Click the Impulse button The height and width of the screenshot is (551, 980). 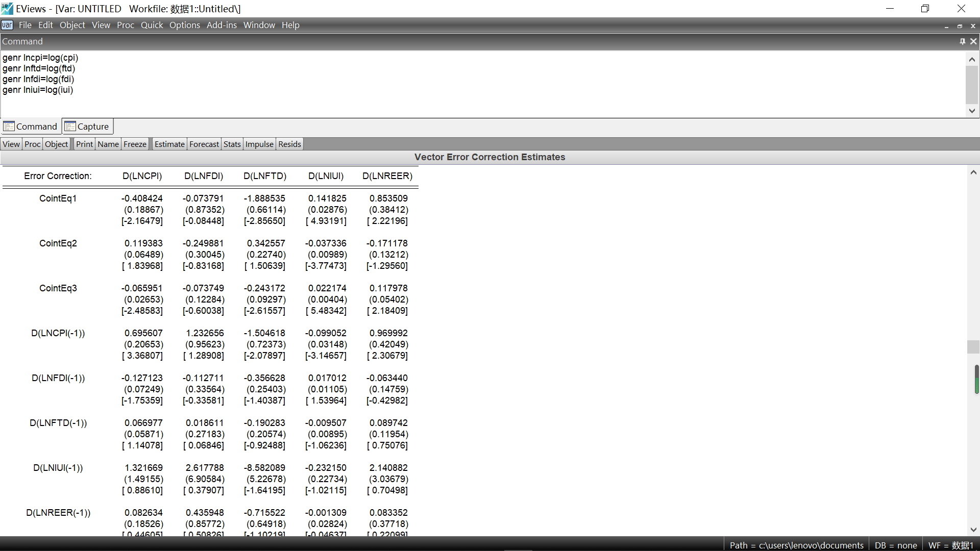(x=259, y=144)
